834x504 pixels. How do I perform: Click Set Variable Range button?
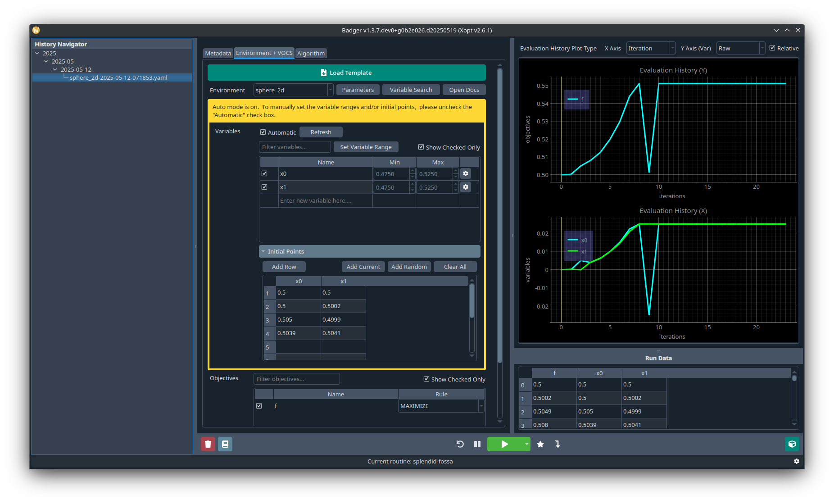coord(366,147)
